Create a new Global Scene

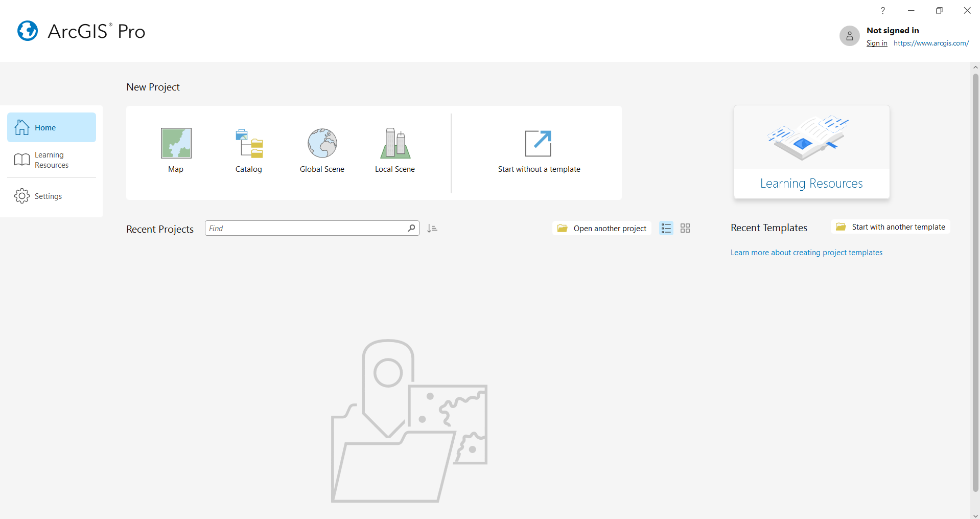[x=322, y=150]
